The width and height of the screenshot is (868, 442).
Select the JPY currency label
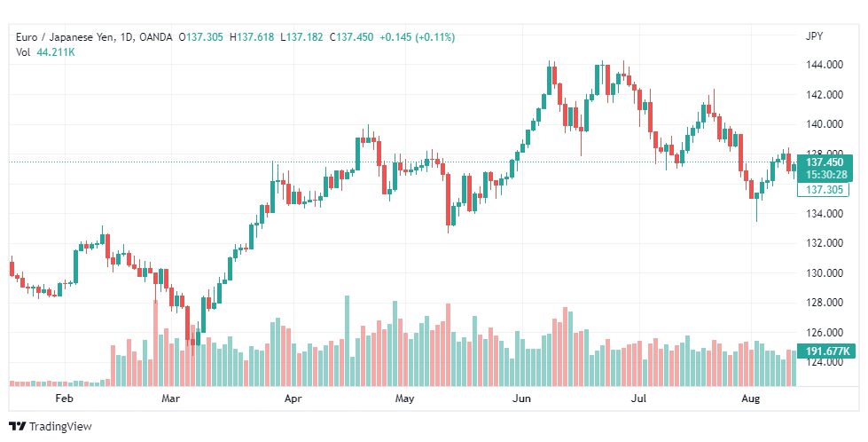point(814,36)
